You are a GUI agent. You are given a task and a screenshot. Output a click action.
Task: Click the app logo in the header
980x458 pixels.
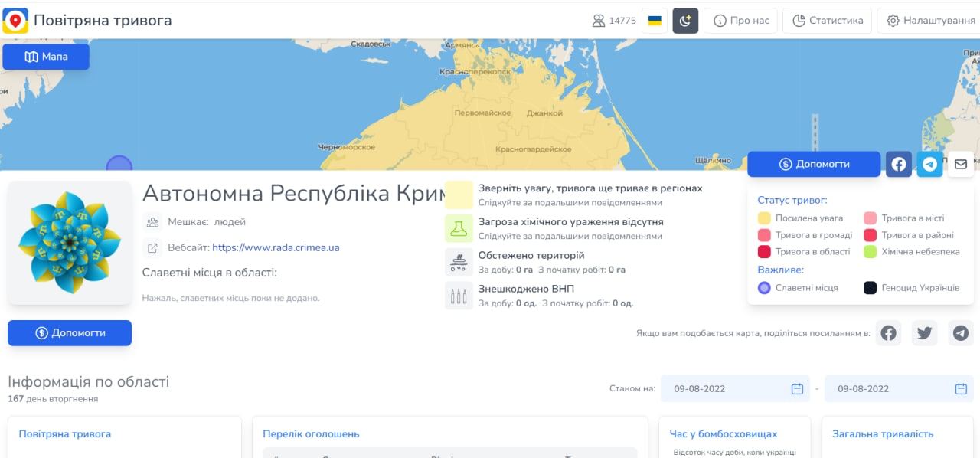point(15,21)
